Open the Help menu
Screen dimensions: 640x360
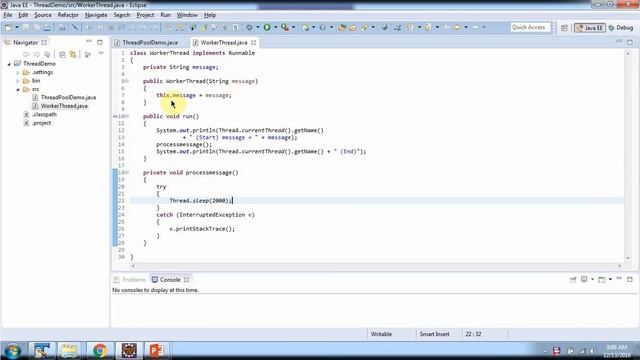(x=210, y=15)
